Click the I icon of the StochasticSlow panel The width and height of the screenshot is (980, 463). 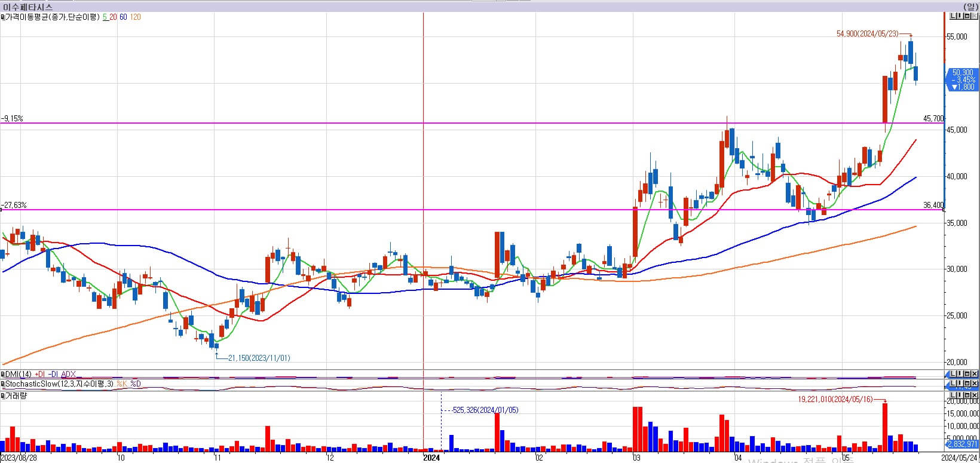960,383
